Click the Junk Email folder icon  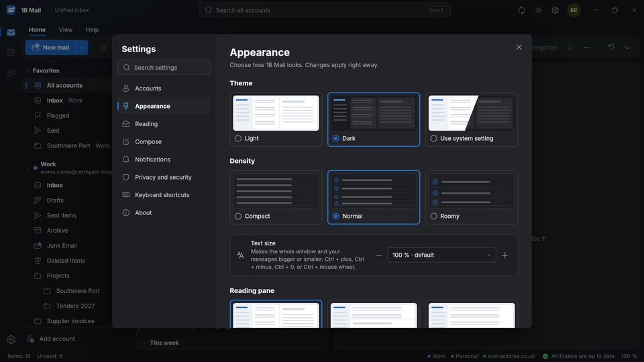[38, 245]
